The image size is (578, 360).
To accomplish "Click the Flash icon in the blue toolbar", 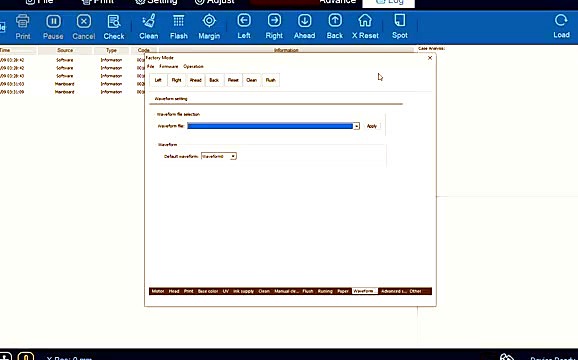I will [x=179, y=27].
